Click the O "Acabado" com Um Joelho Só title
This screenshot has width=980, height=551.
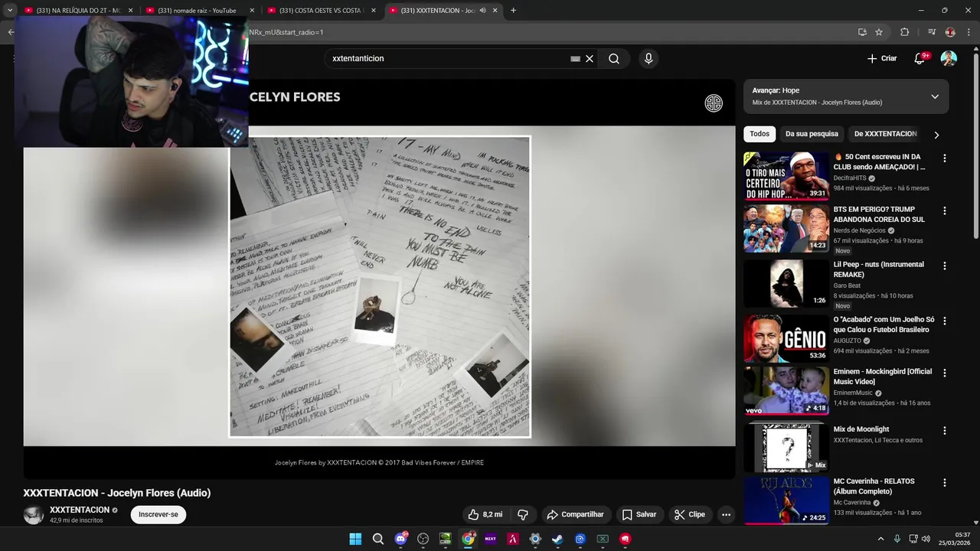884,324
